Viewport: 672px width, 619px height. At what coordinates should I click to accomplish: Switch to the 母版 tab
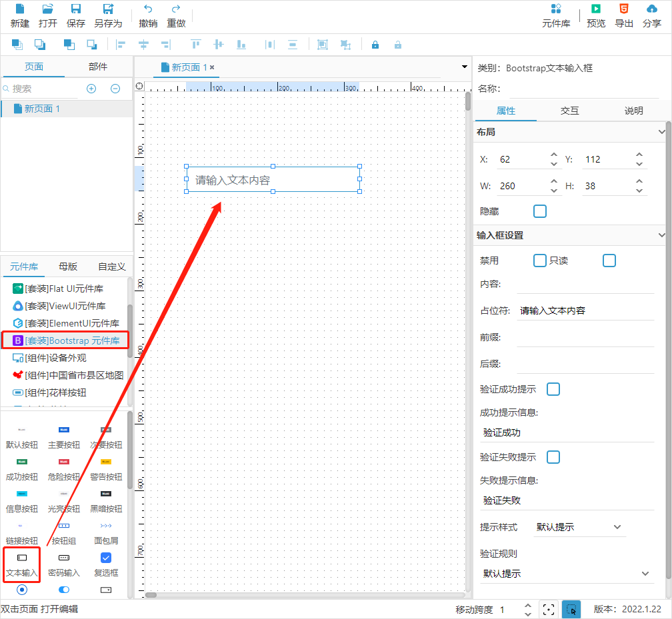(x=68, y=267)
